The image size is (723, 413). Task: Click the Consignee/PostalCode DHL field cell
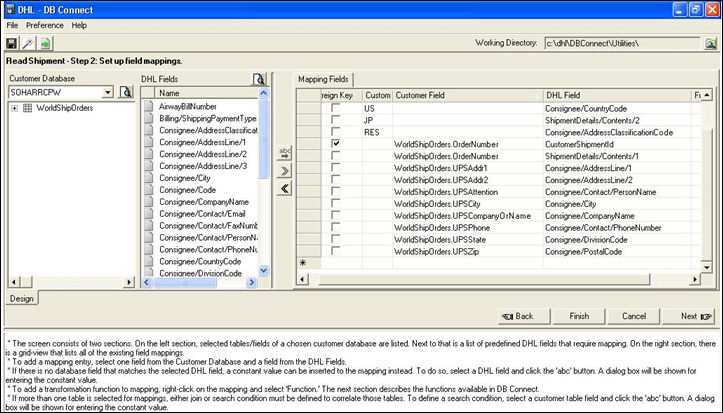[x=617, y=252]
